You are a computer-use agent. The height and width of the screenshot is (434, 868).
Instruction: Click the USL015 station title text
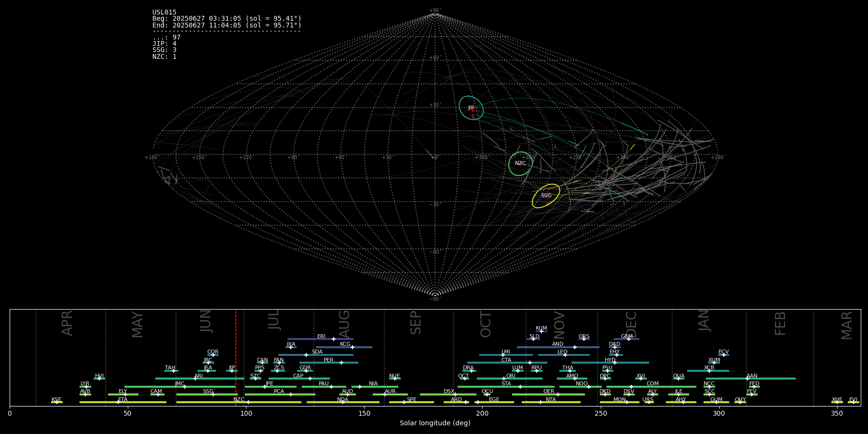(x=164, y=13)
